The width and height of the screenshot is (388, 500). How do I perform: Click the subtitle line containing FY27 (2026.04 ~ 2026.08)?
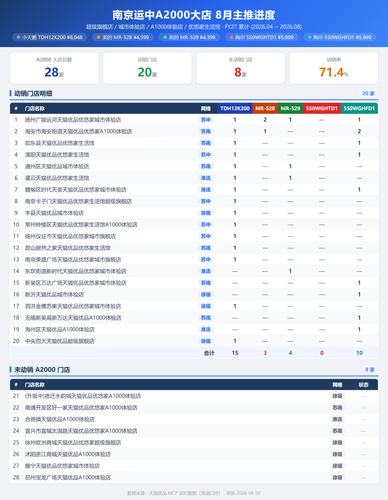pos(194,27)
